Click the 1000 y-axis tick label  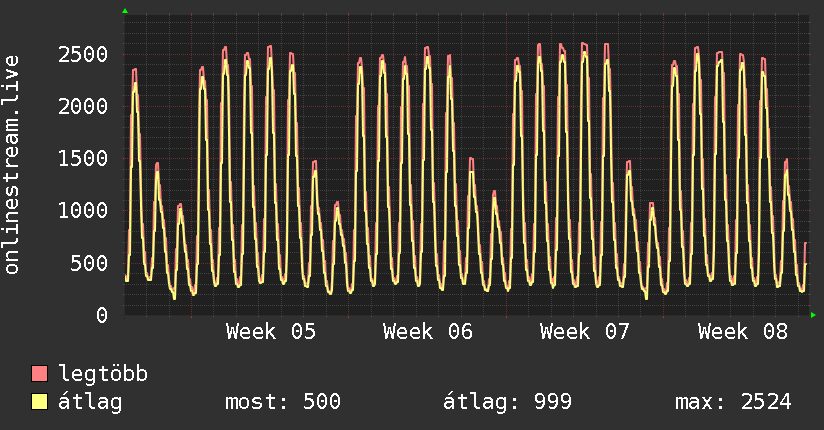[x=82, y=211]
